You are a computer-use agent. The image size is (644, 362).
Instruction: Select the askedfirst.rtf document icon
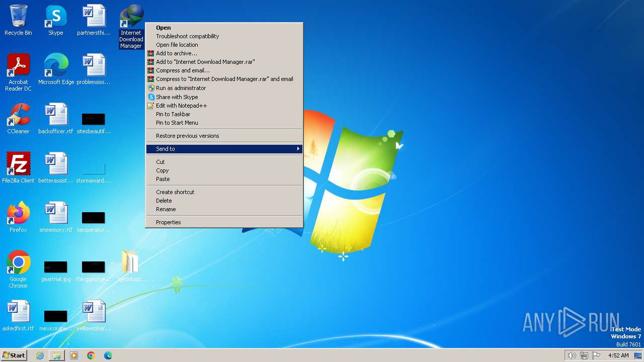18,316
